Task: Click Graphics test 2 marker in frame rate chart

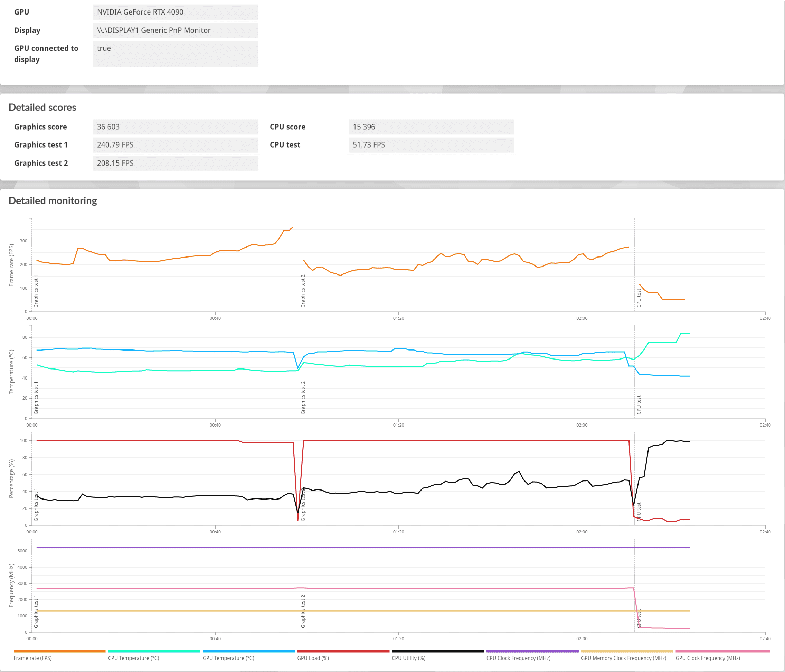Action: [x=303, y=291]
